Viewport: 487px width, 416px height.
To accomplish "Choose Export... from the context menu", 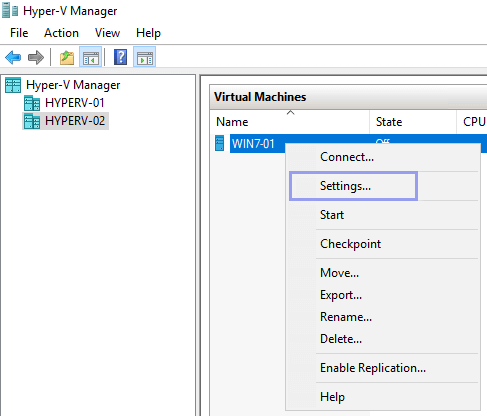I will point(383,295).
